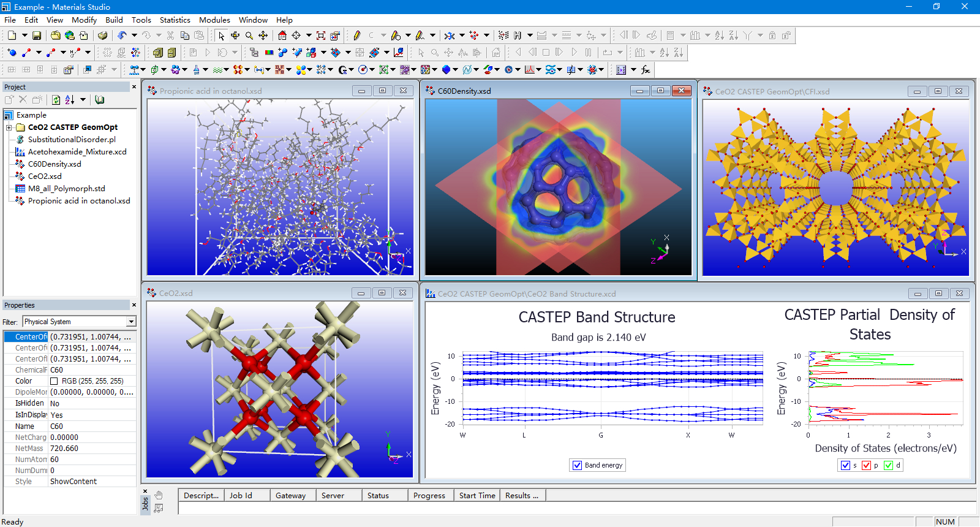The height and width of the screenshot is (527, 980).
Task: Click the refresh icon in Project panel
Action: [56, 100]
